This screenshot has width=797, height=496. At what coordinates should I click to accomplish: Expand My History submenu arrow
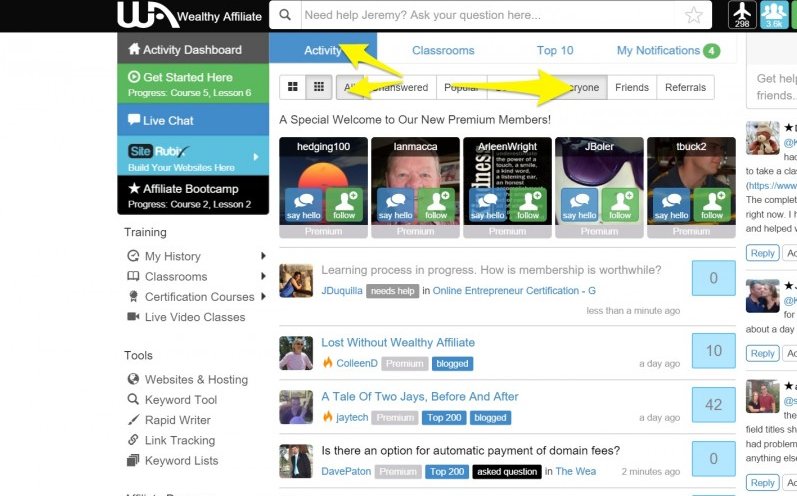pos(263,256)
